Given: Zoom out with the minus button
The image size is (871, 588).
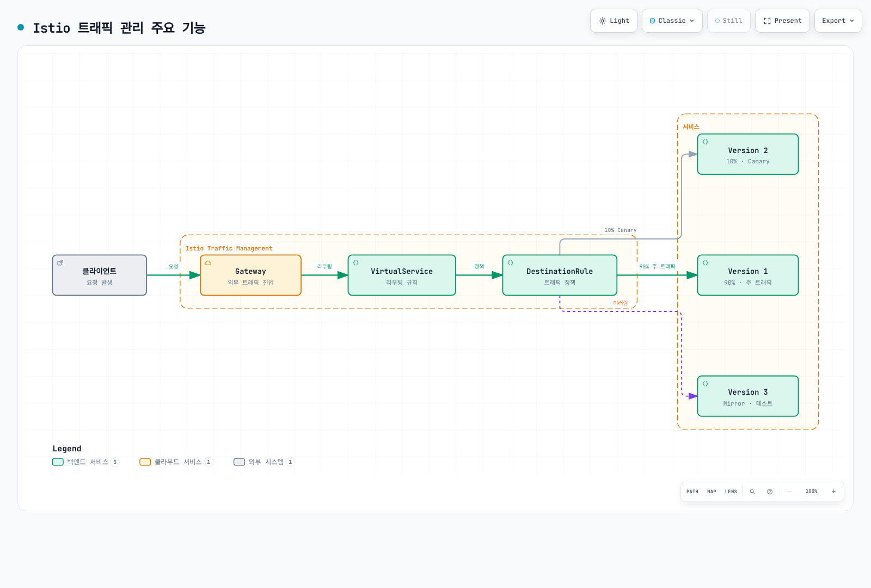Looking at the screenshot, I should pos(789,492).
